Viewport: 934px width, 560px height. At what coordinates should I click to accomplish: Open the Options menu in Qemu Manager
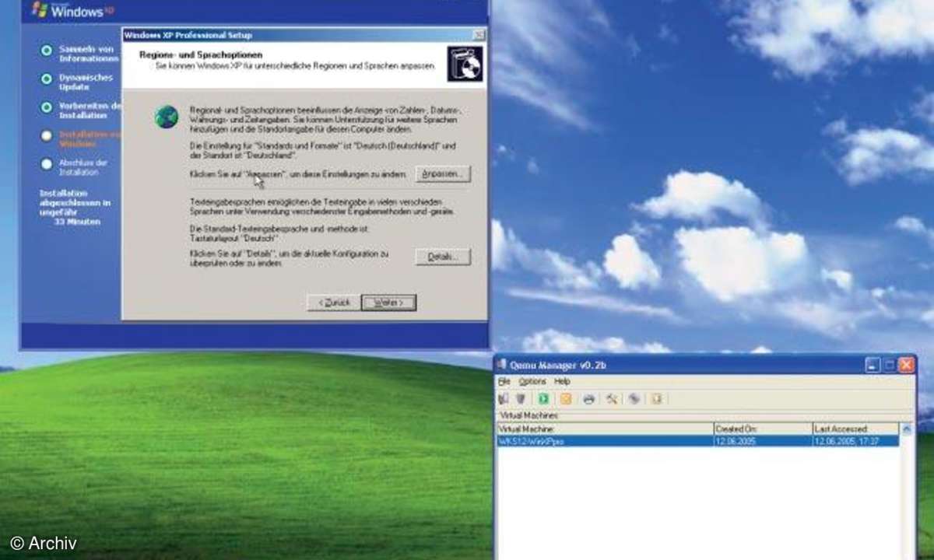pyautogui.click(x=532, y=382)
